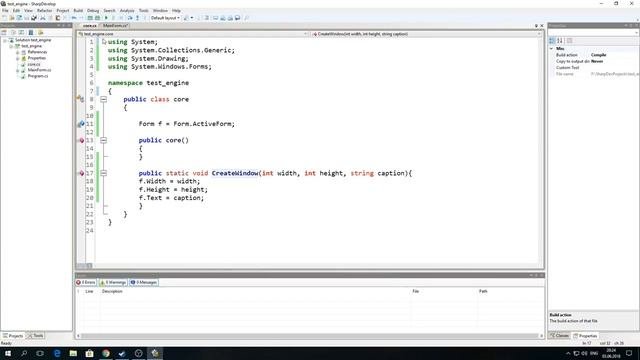Click the Line column header
The height and width of the screenshot is (360, 640).
coord(89,291)
